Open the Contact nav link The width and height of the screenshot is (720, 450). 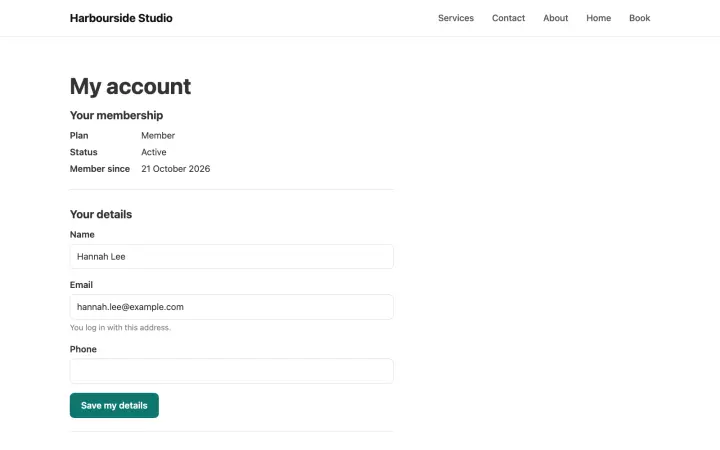coord(508,18)
